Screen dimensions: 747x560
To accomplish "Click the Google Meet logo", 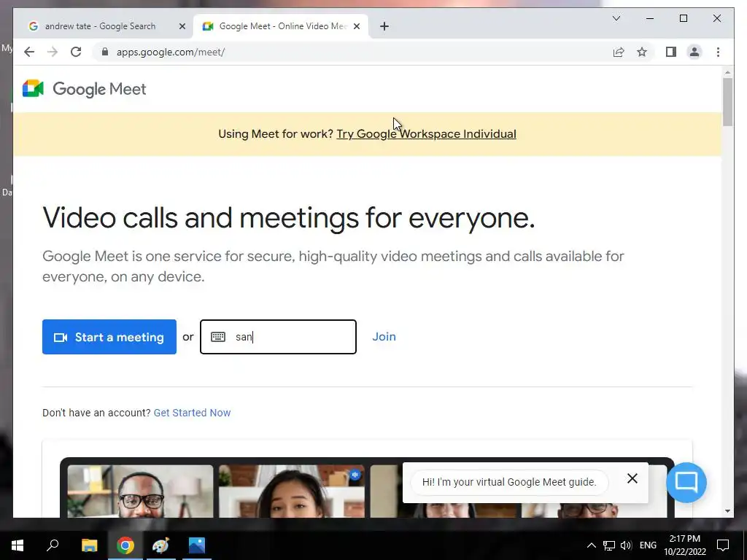I will (85, 89).
